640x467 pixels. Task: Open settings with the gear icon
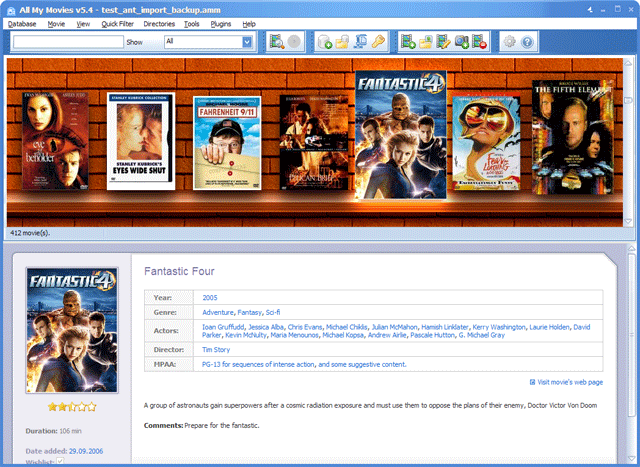coord(509,42)
